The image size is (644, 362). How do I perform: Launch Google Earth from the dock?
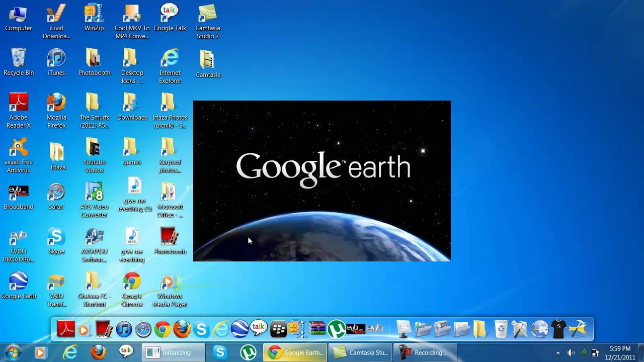239,329
